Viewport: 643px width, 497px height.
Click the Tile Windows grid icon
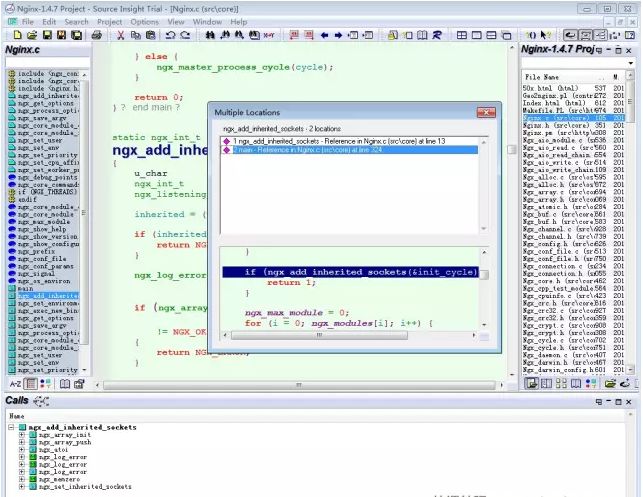point(462,35)
